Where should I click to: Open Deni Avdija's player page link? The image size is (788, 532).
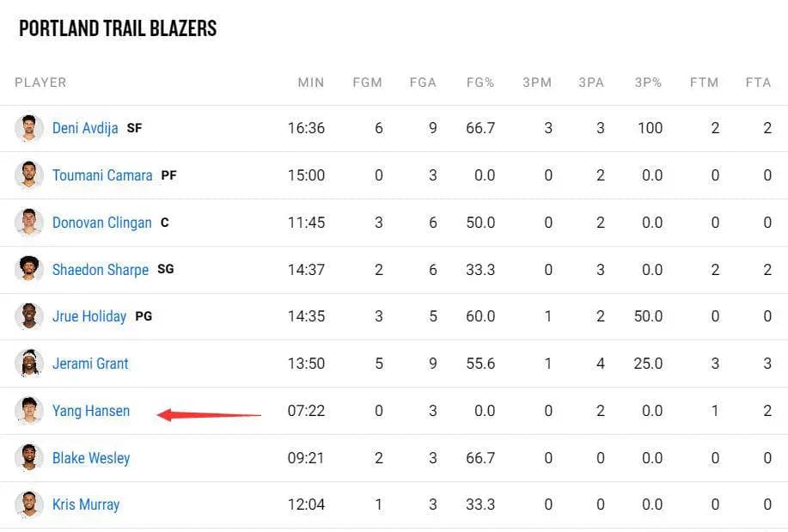click(x=85, y=128)
